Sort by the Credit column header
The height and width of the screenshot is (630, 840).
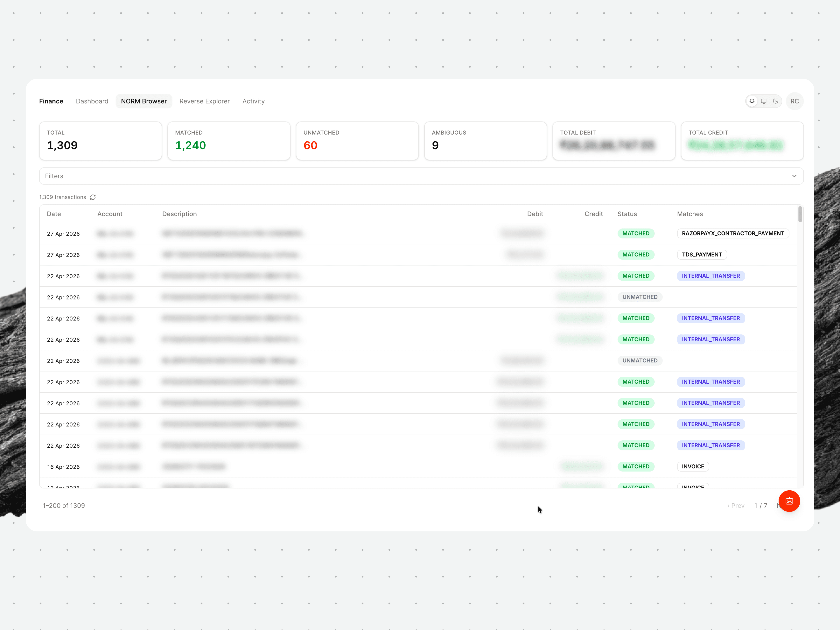[594, 214]
